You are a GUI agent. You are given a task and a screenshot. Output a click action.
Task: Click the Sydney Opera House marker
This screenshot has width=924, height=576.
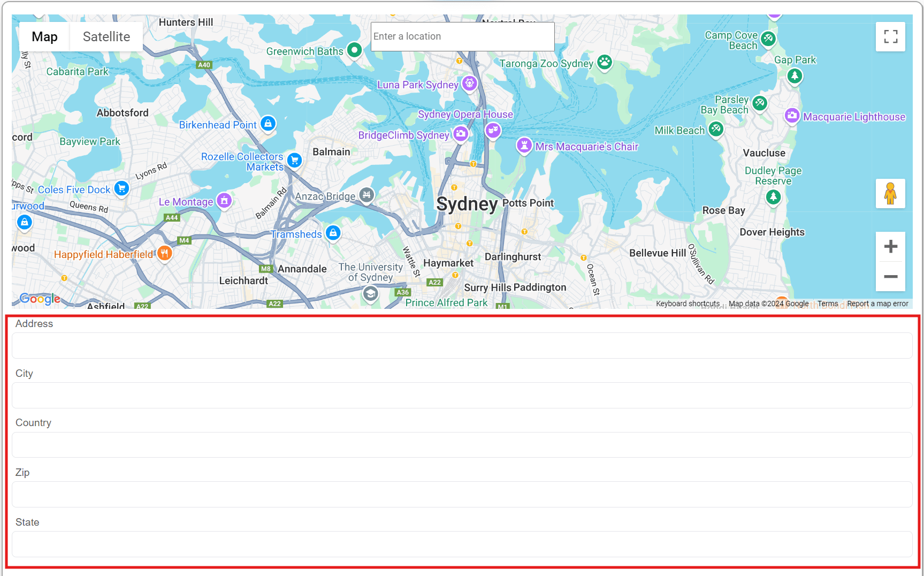(493, 129)
